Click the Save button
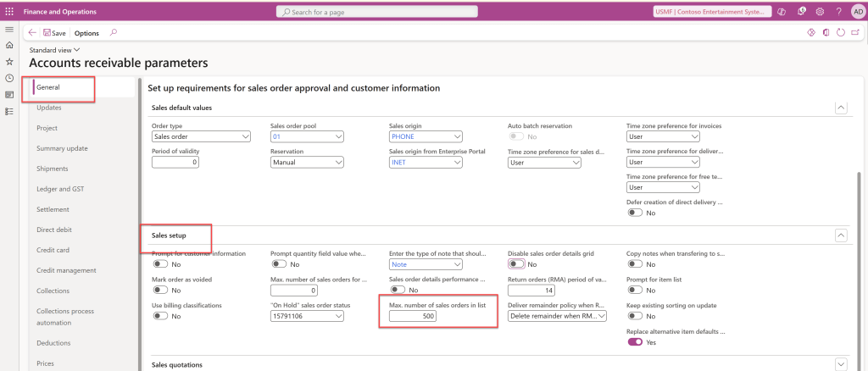 pos(54,33)
